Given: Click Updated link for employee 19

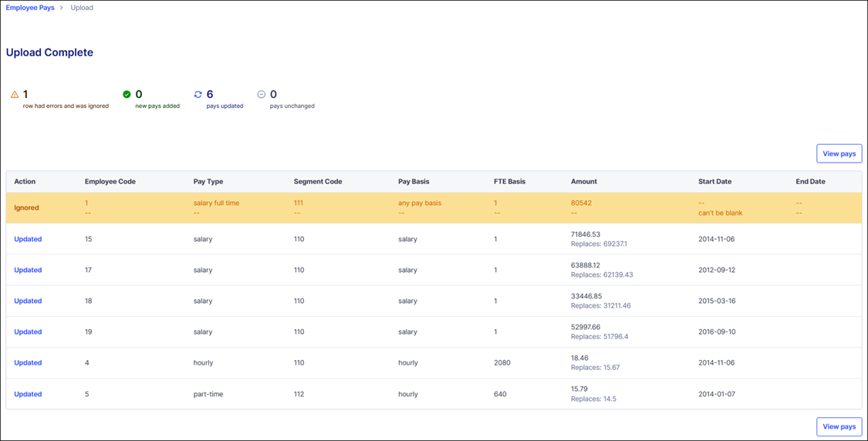Looking at the screenshot, I should coord(28,332).
